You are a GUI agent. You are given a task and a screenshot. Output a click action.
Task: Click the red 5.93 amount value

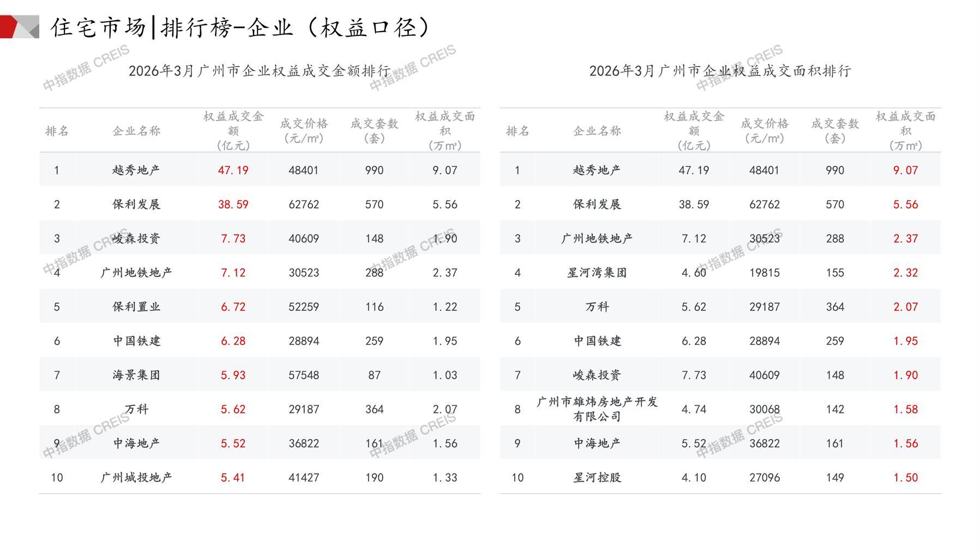point(233,375)
